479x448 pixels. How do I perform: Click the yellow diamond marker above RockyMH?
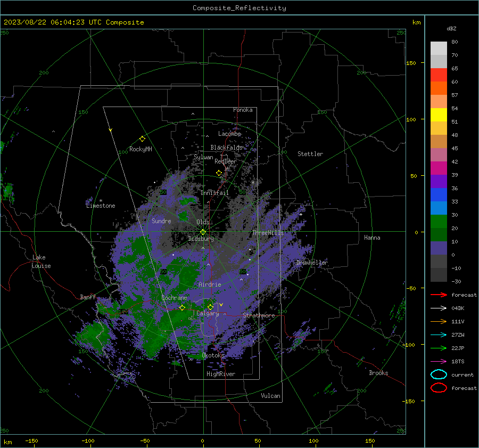[x=142, y=139]
